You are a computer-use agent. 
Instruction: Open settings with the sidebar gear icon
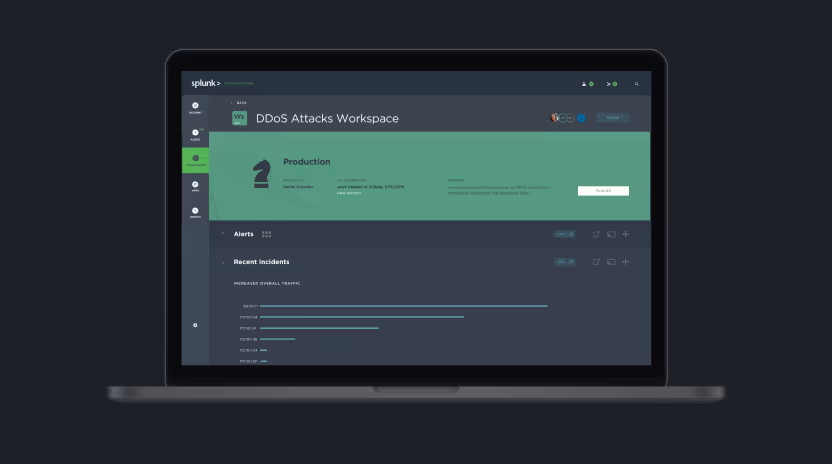[x=195, y=325]
